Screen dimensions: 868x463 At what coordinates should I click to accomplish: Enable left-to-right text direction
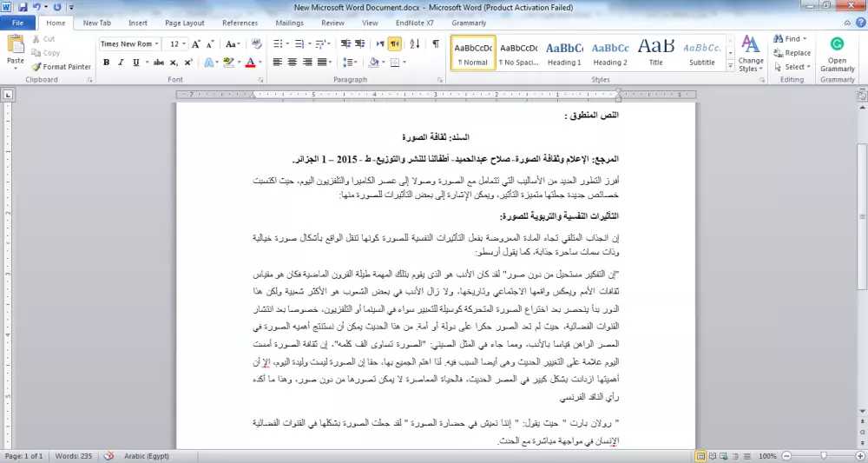[380, 43]
